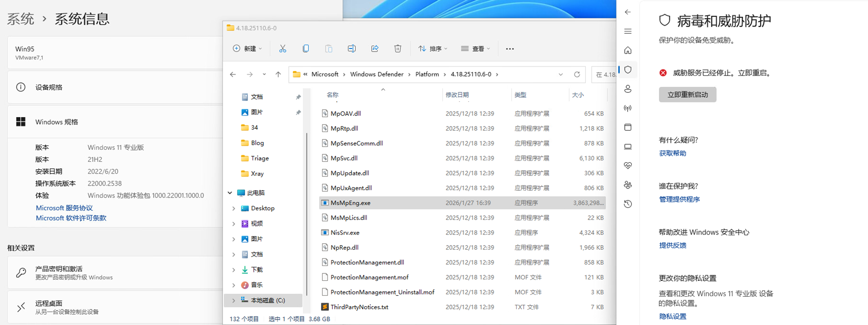
Task: Refresh the Explorer folder view
Action: click(x=577, y=74)
